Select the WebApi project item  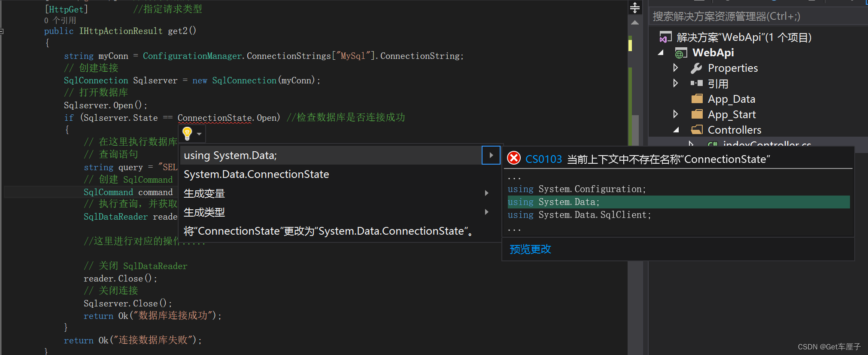[713, 52]
